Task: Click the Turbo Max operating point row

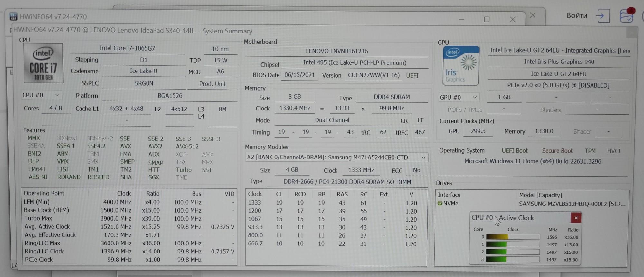Action: pos(129,218)
